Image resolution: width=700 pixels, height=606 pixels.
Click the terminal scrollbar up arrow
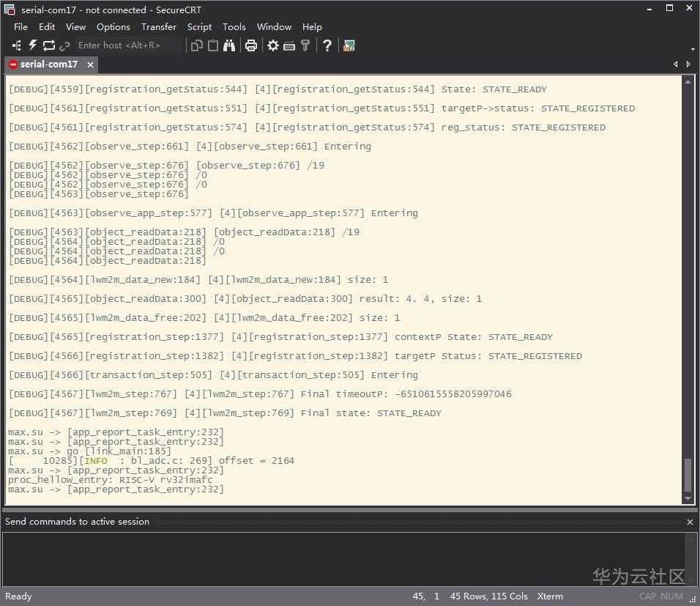(x=688, y=82)
